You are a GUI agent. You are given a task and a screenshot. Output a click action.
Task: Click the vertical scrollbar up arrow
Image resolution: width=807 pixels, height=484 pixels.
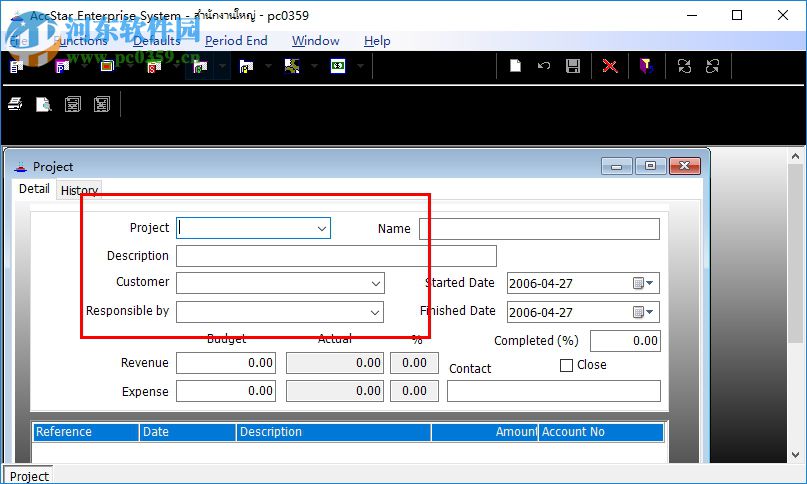click(x=795, y=156)
